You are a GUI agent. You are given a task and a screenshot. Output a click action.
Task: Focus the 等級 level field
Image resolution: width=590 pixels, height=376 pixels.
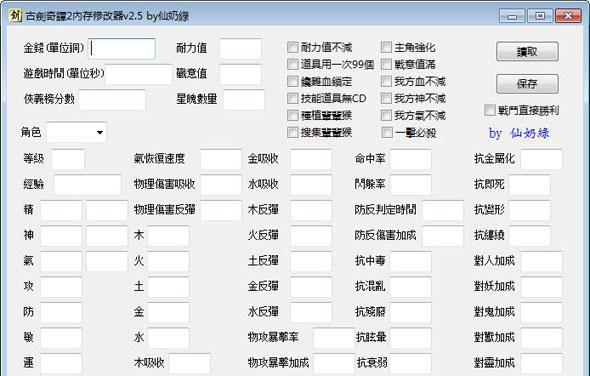68,159
